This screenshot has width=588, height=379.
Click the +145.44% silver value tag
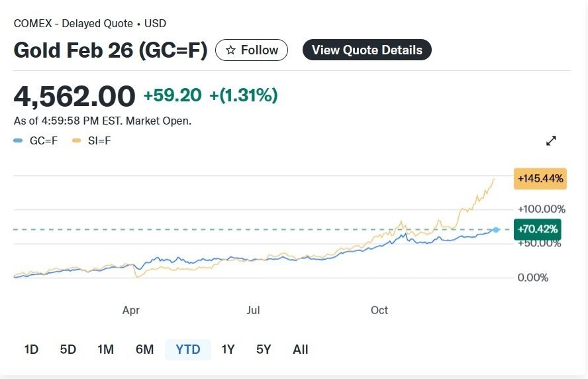point(540,179)
